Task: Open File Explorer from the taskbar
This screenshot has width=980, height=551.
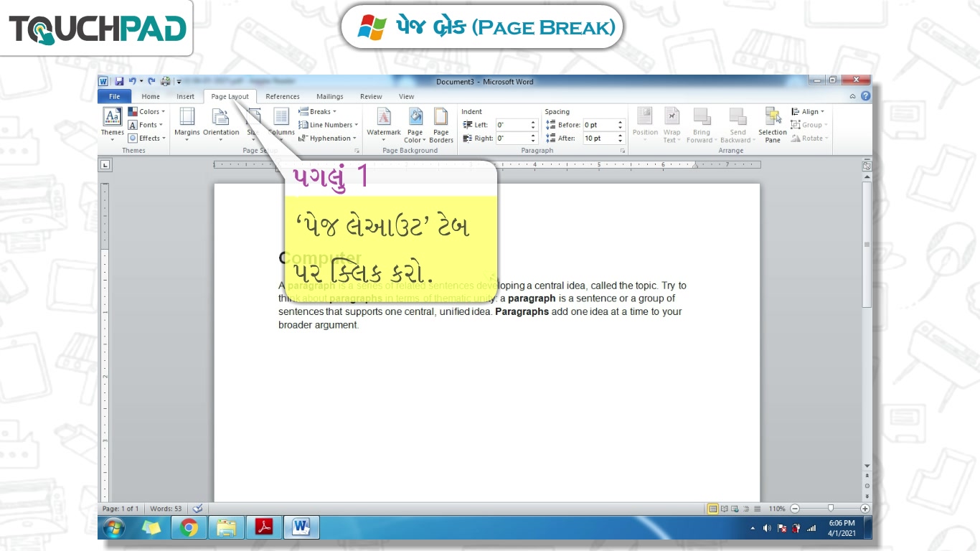Action: (226, 528)
